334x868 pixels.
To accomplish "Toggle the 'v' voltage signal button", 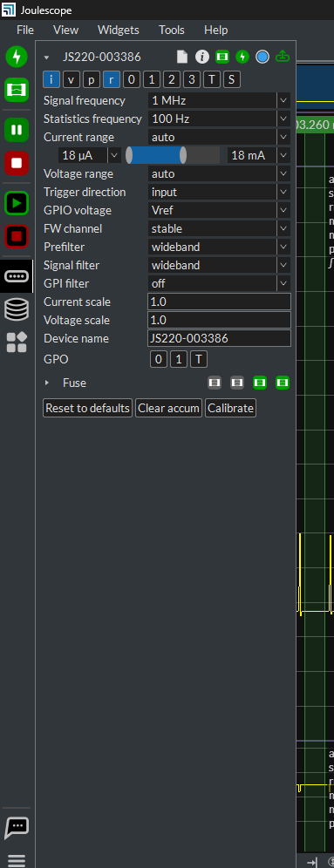I will click(x=71, y=79).
